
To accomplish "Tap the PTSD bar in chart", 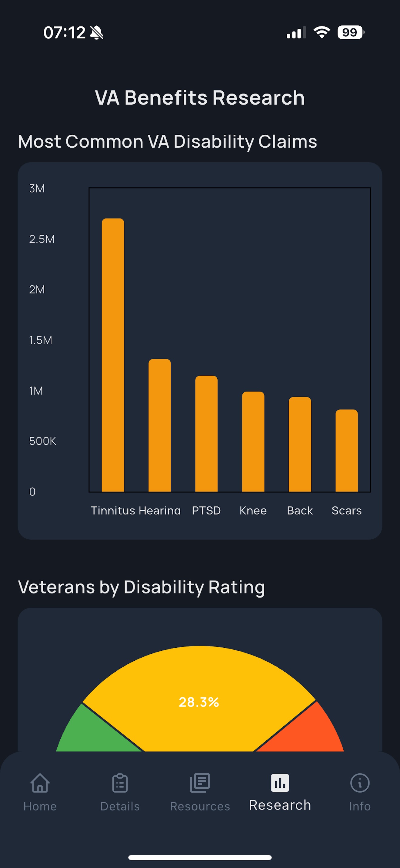I will pos(206,434).
